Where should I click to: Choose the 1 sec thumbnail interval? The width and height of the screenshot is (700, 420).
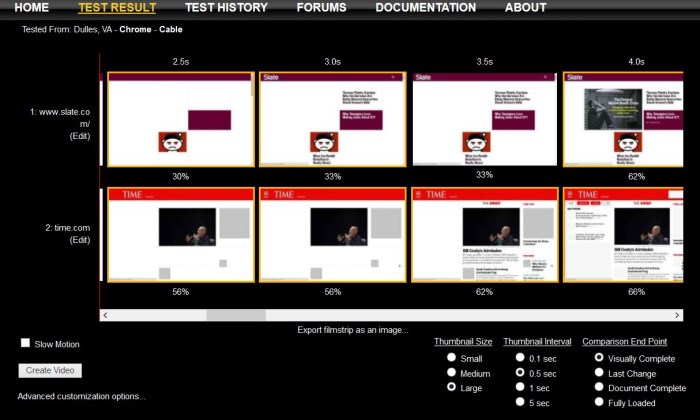coord(520,387)
